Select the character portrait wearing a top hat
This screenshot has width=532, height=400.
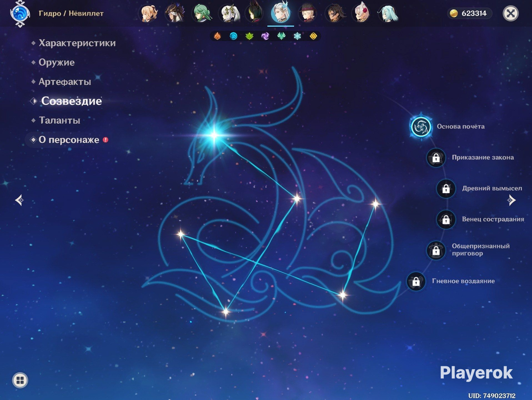point(307,13)
